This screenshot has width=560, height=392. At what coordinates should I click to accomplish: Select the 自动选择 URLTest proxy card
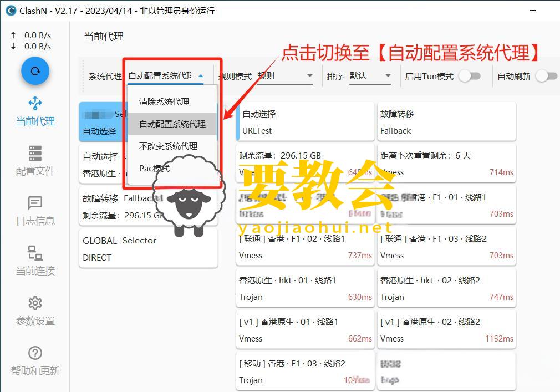(x=305, y=122)
